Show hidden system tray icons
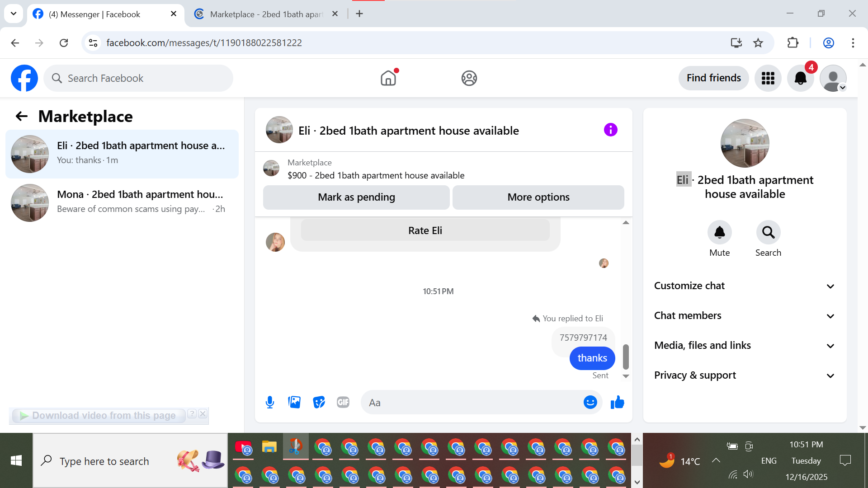The height and width of the screenshot is (488, 868). point(716,460)
